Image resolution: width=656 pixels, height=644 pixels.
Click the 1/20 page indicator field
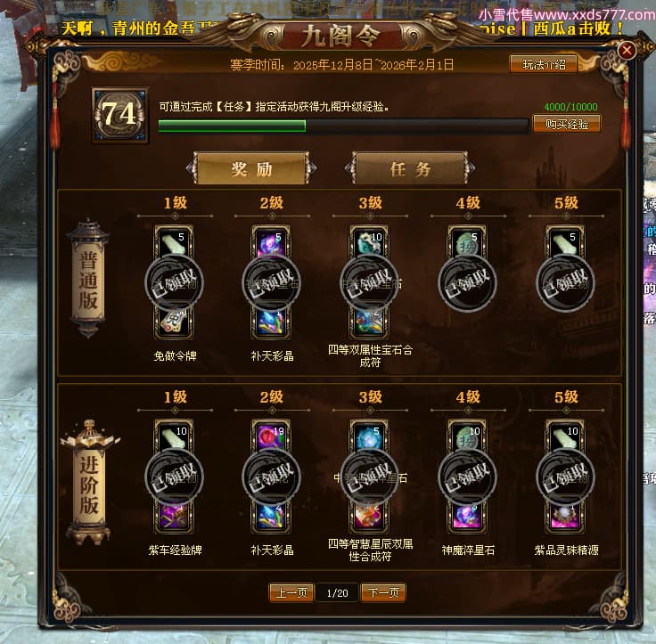coord(337,593)
